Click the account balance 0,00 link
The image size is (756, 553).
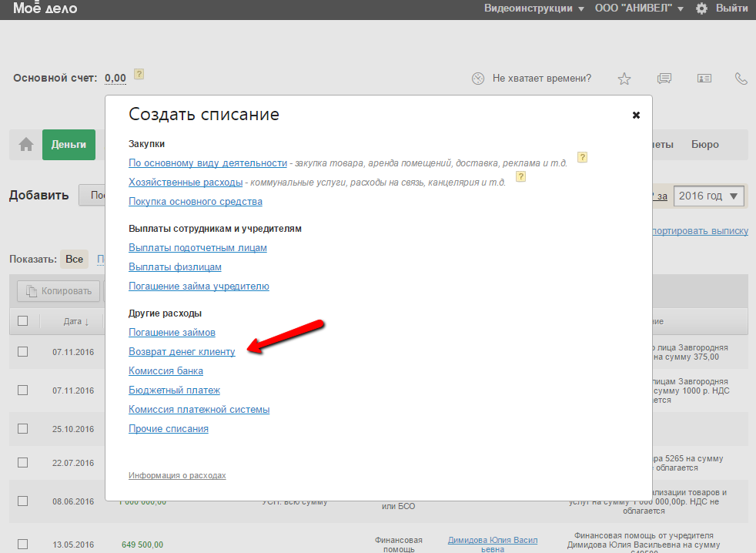[x=115, y=78]
